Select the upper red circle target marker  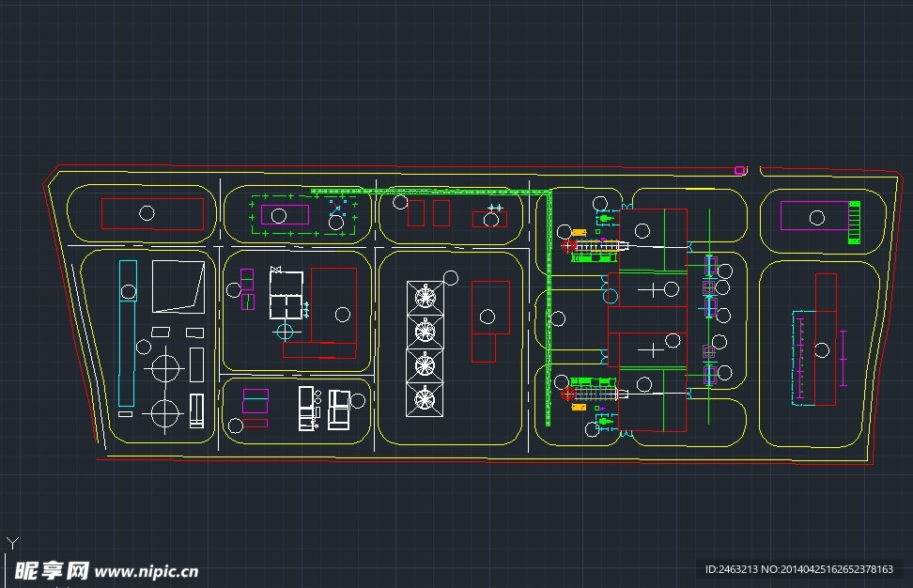coord(568,246)
